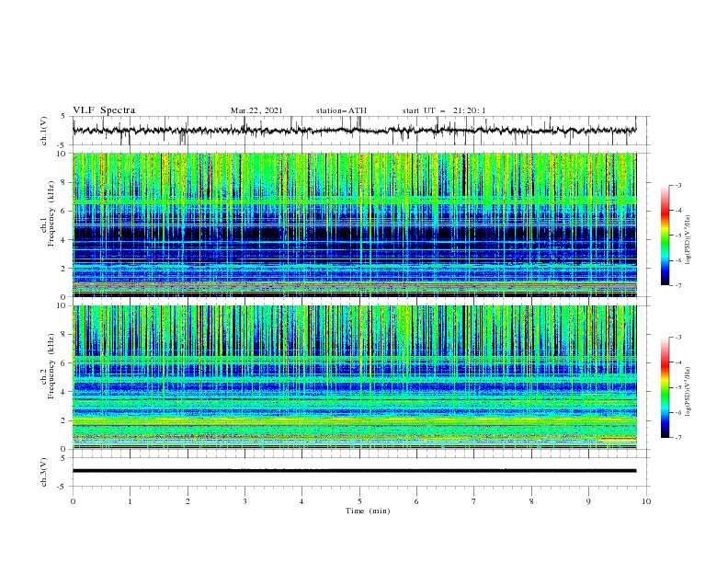The height and width of the screenshot is (563, 728).
Task: Click time axis tick label '4' minutes
Action: 301,501
